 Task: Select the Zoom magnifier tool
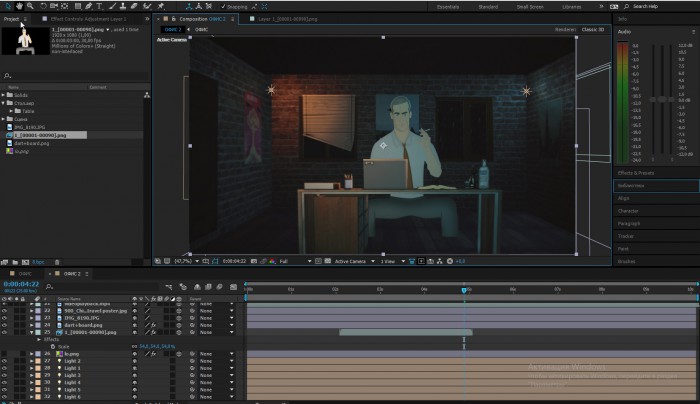point(30,6)
